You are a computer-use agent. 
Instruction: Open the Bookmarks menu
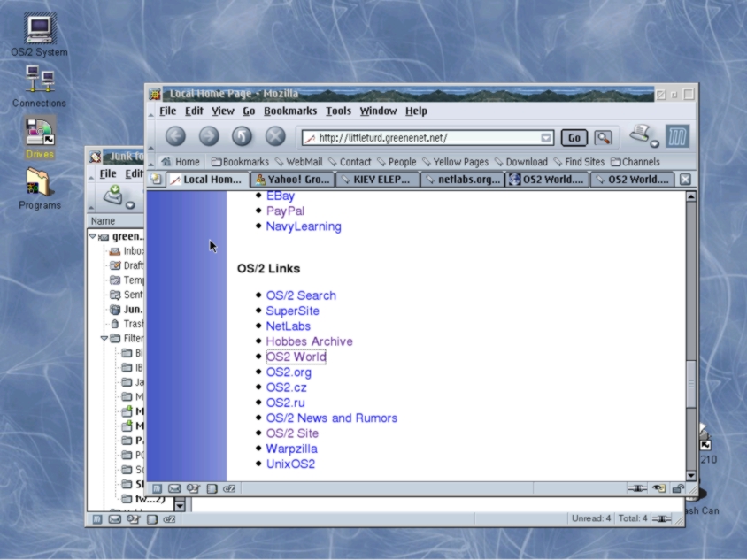[289, 111]
